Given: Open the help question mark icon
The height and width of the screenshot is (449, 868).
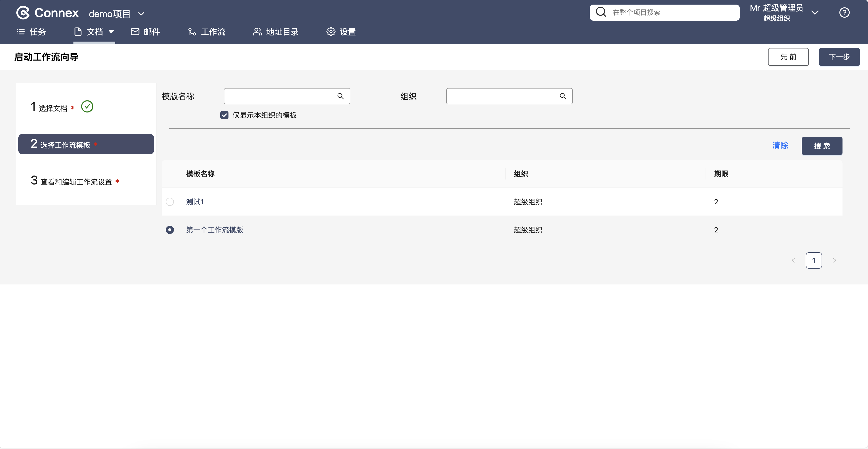Looking at the screenshot, I should tap(844, 13).
